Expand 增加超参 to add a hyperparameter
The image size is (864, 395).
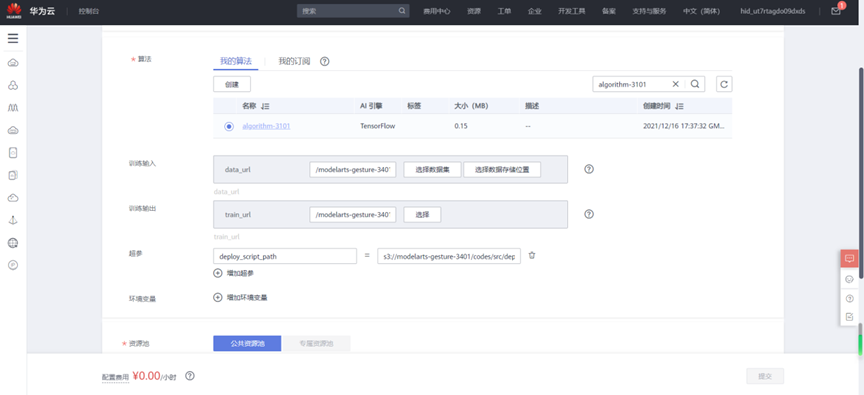(x=234, y=273)
